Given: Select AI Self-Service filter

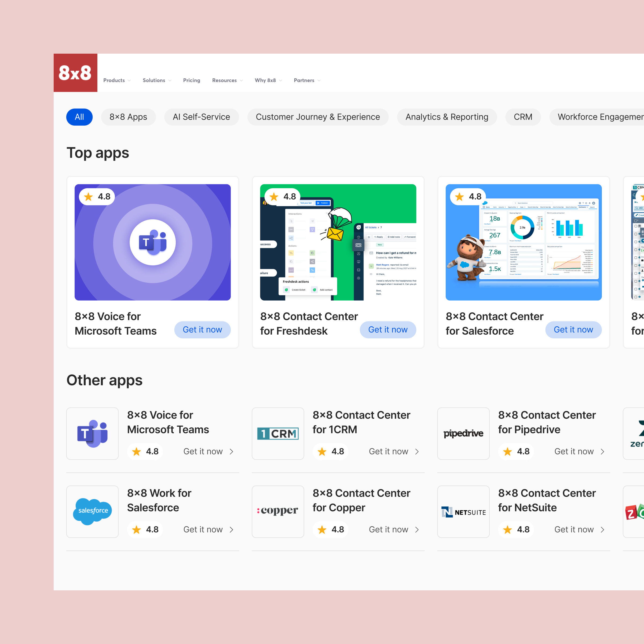Looking at the screenshot, I should tap(201, 117).
